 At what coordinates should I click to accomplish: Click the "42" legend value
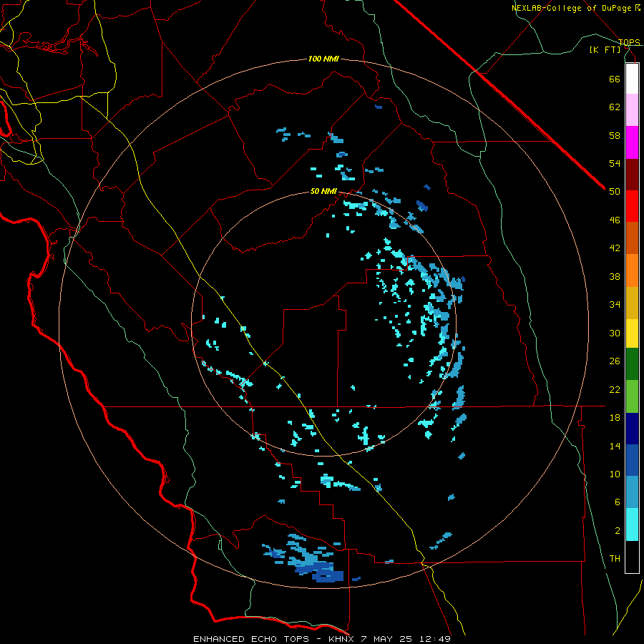[x=615, y=248]
